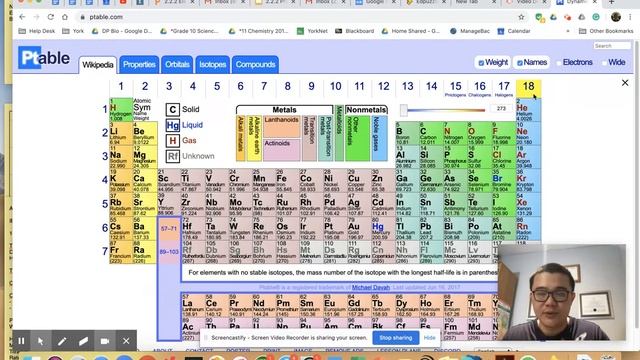The width and height of the screenshot is (640, 360).
Task: Open the ManageBac bookmark
Action: (x=470, y=31)
